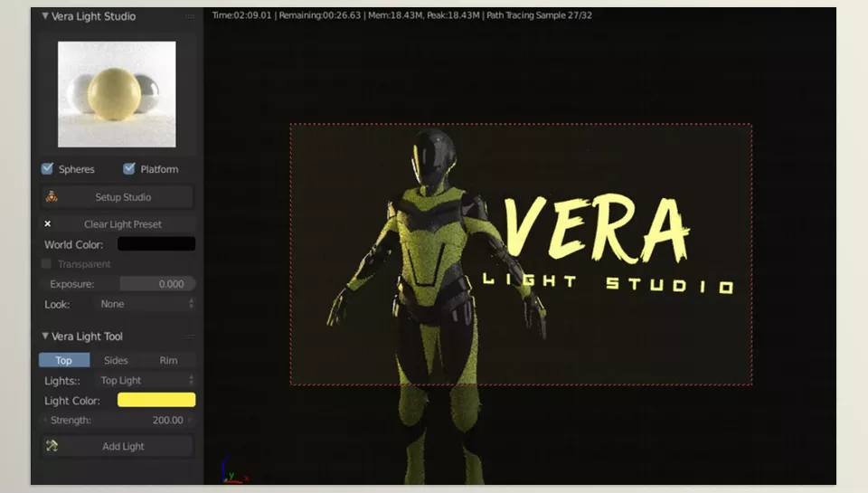Uncheck the Platform checkbox
The image size is (868, 493).
[129, 169]
